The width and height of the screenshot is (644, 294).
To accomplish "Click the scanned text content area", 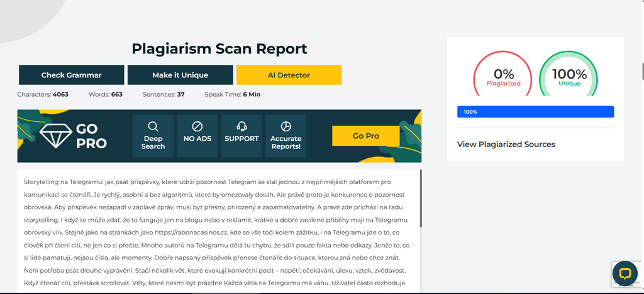I will coord(218,232).
